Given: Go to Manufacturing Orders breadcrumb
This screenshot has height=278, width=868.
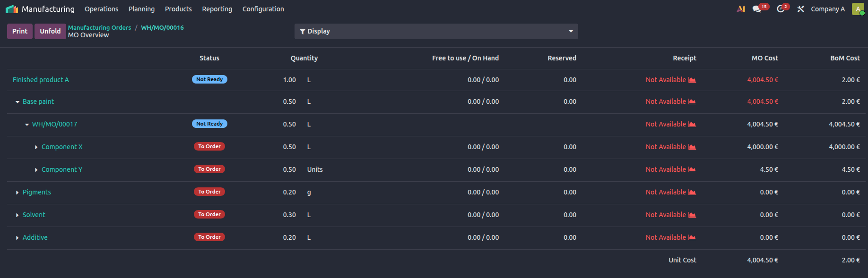Looking at the screenshot, I should click(x=99, y=27).
